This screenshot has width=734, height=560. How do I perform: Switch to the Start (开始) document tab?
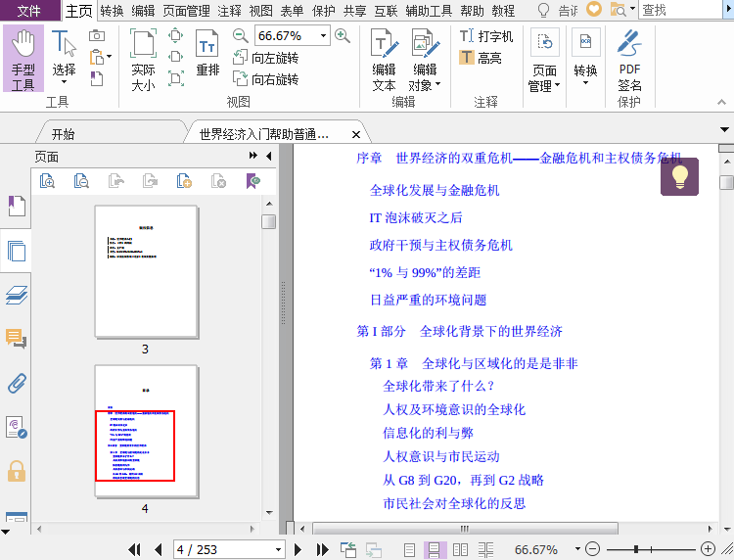tap(64, 134)
